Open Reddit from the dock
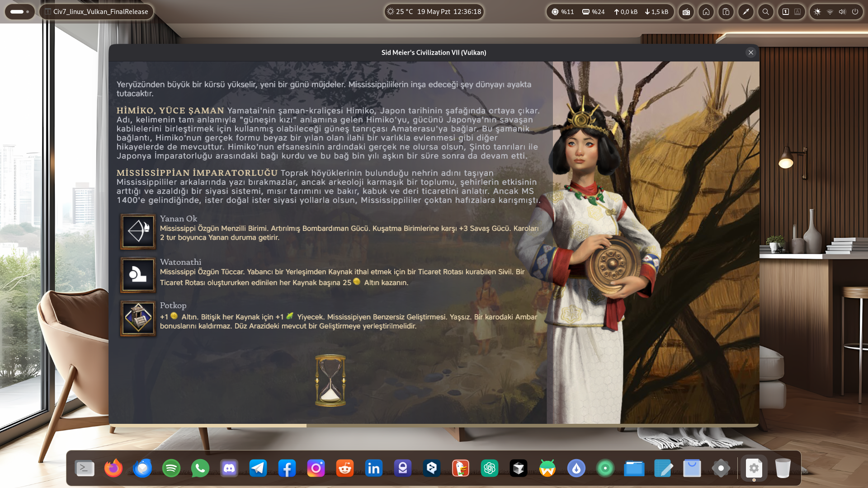The width and height of the screenshot is (868, 488). coord(345,469)
